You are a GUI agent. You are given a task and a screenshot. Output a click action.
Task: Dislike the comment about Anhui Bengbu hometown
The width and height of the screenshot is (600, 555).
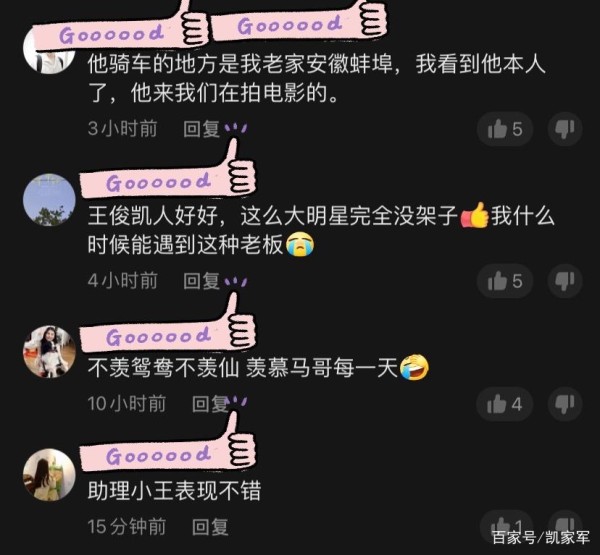point(565,129)
